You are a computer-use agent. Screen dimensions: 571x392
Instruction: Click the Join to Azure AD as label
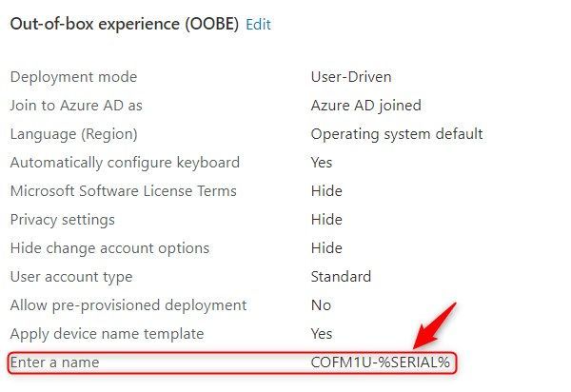[76, 106]
